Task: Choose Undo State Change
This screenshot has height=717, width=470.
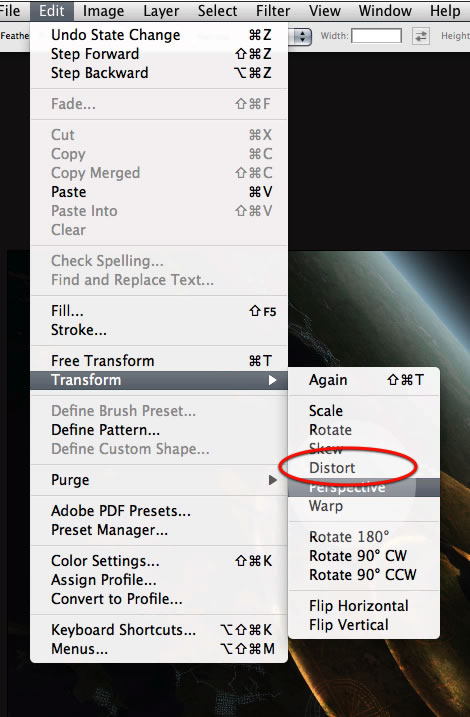Action: point(159,35)
